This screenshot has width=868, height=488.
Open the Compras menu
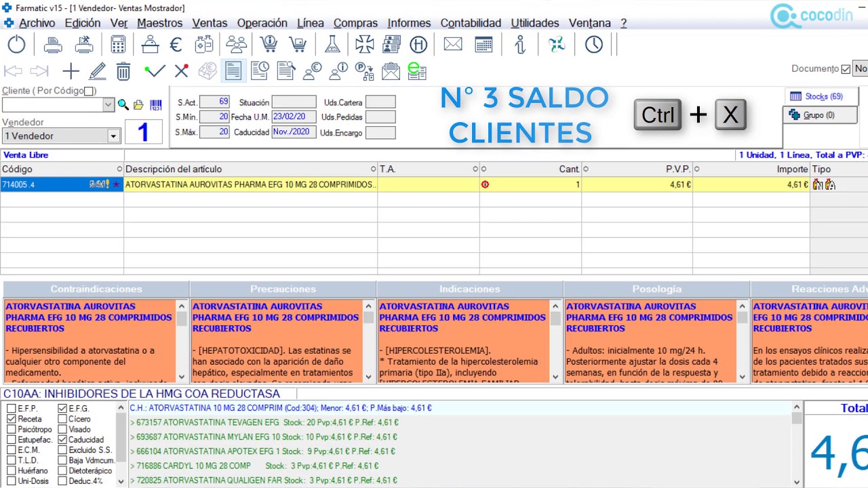click(x=355, y=23)
